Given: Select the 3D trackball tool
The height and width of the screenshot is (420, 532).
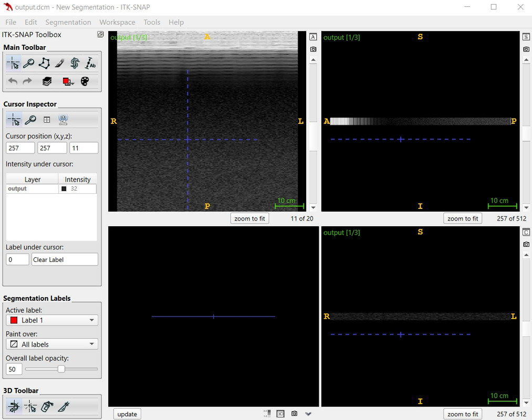Looking at the screenshot, I should point(14,406).
